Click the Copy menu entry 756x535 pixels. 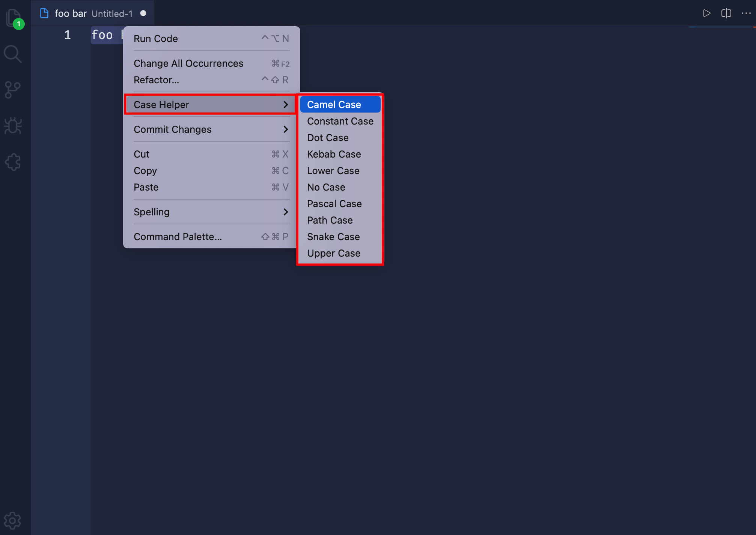click(145, 171)
